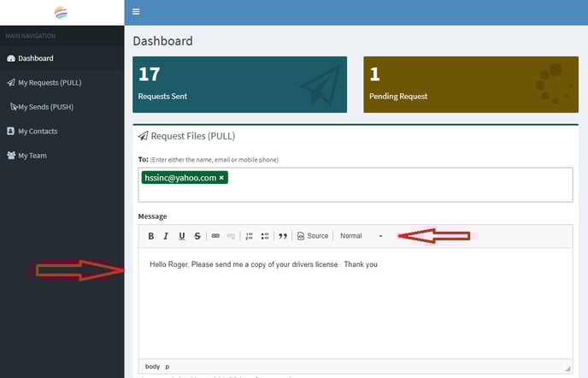Toggle bold formatting in message editor
The width and height of the screenshot is (588, 378).
click(x=151, y=236)
